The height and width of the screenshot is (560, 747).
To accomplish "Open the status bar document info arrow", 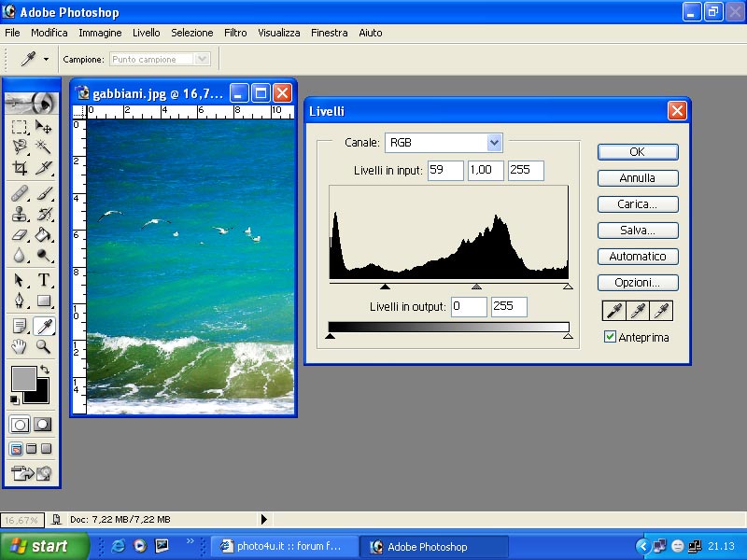I will point(264,519).
